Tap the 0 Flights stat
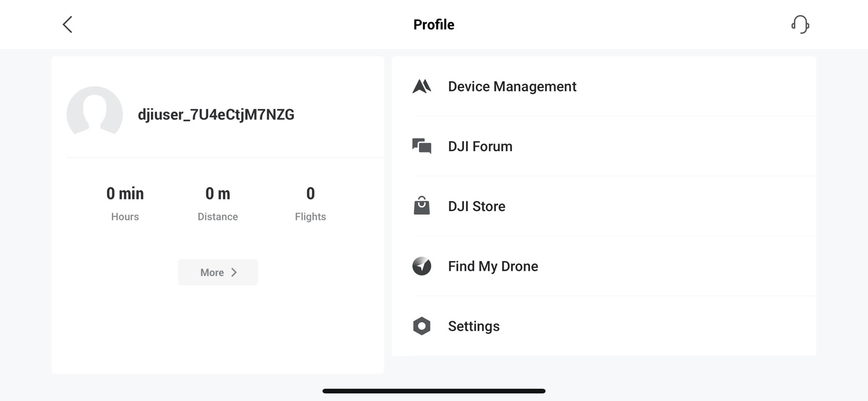868x401 pixels. click(x=310, y=203)
